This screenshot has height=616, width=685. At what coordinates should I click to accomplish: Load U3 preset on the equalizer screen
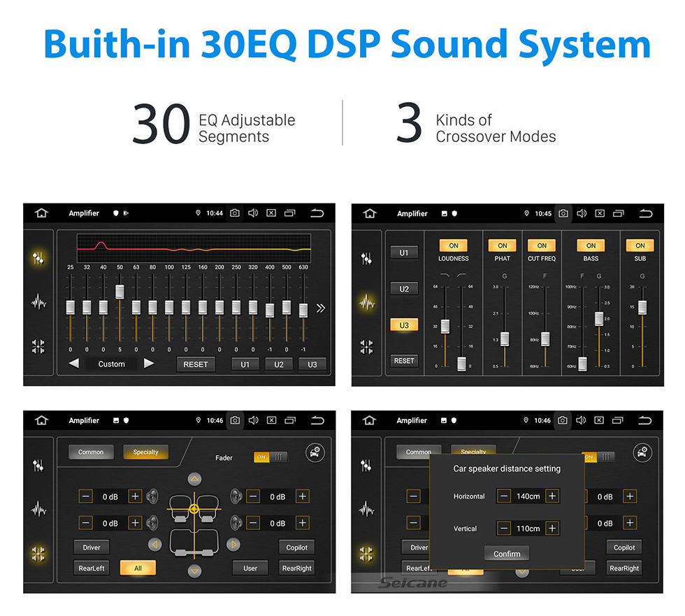point(312,364)
